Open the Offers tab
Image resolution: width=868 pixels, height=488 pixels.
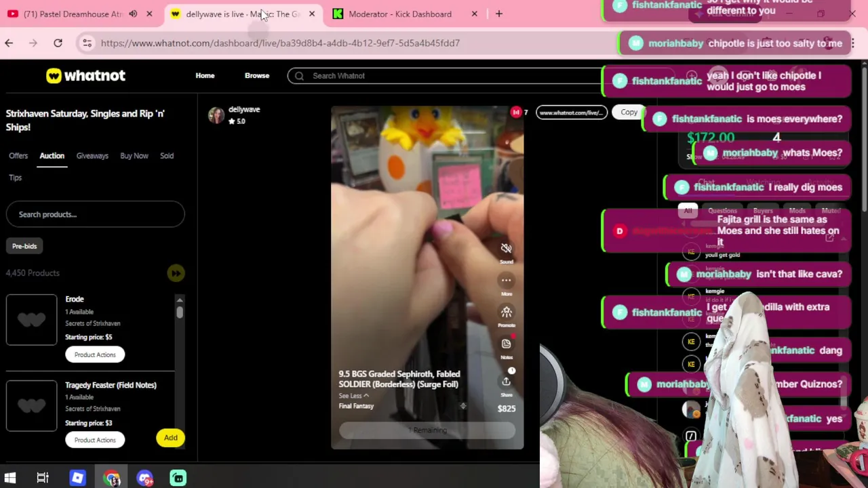point(18,156)
